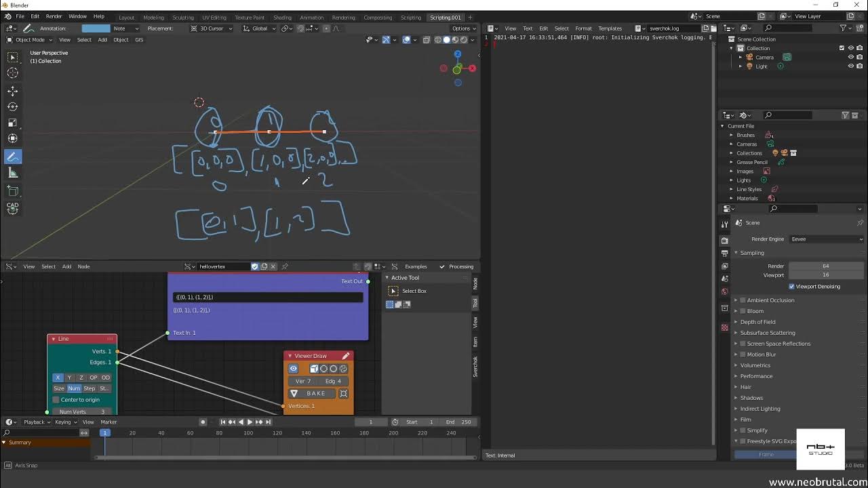Image resolution: width=868 pixels, height=488 pixels.
Task: Enable Ambient Occlusion checkbox
Action: tap(743, 300)
